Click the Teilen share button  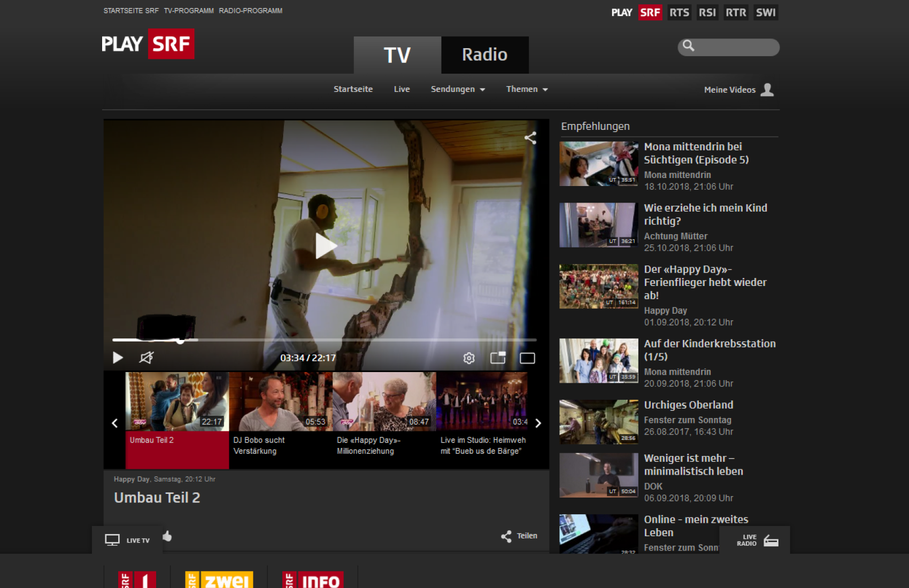tap(519, 536)
